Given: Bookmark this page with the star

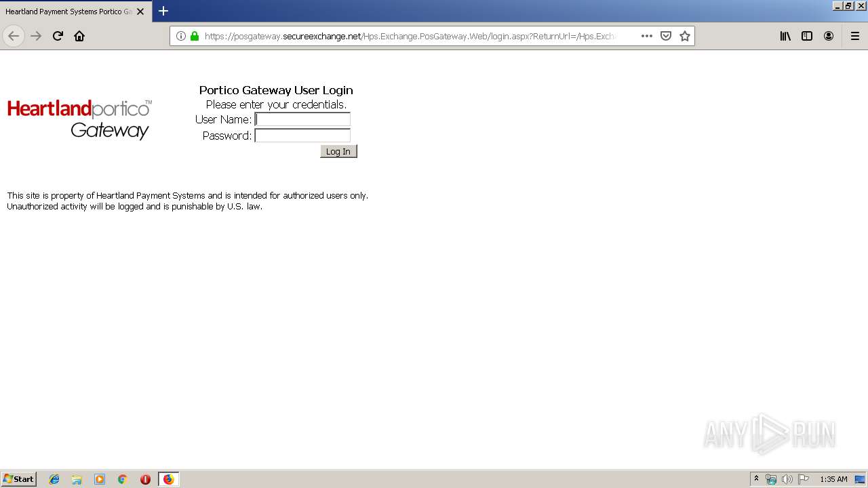Looking at the screenshot, I should [685, 36].
